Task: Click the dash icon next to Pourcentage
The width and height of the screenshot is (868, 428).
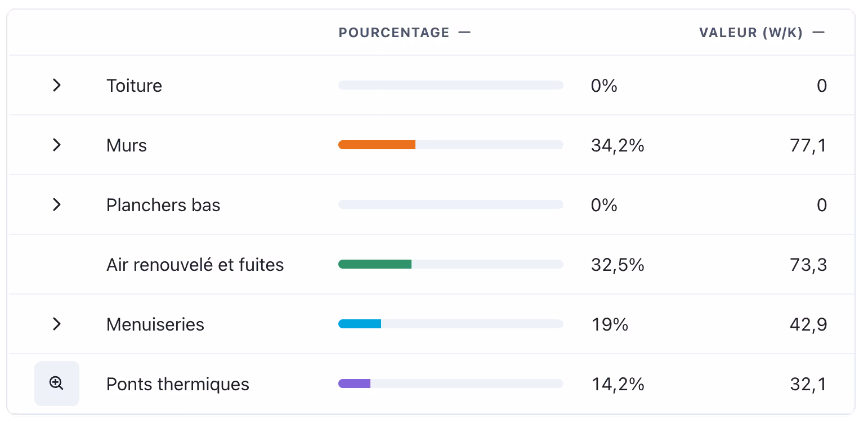Action: point(464,32)
